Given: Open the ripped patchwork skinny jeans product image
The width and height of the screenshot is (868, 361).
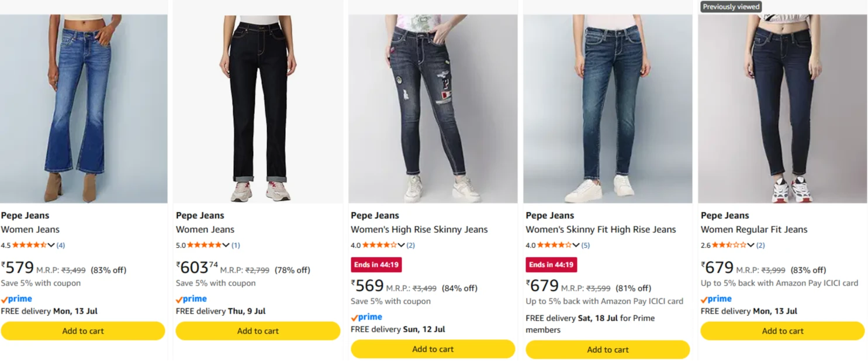Looking at the screenshot, I should (x=433, y=109).
